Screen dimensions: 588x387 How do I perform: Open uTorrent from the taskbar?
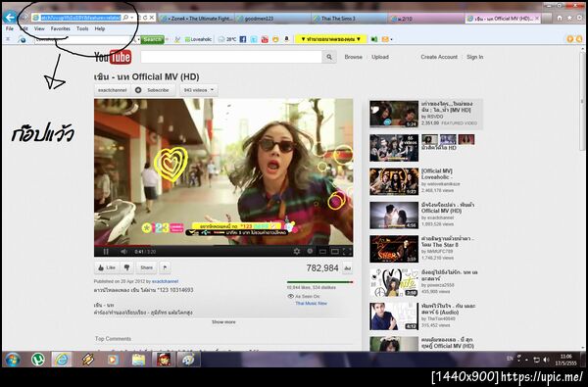37,360
